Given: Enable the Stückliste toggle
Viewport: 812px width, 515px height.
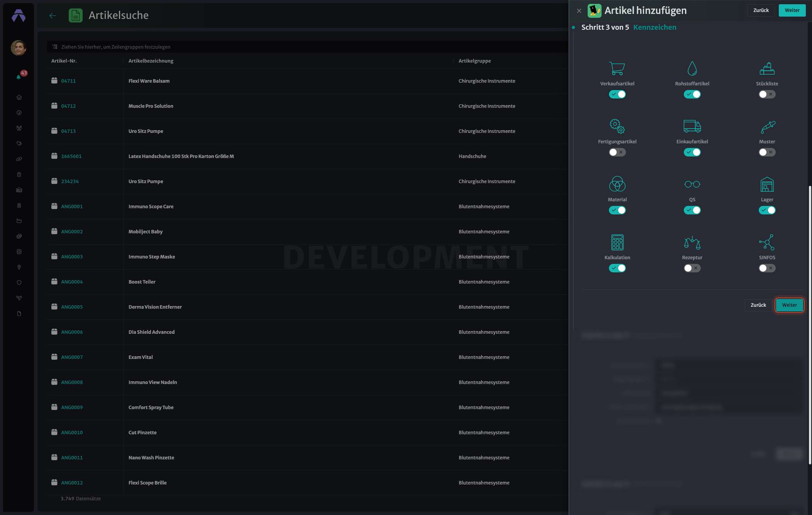Looking at the screenshot, I should tap(767, 94).
